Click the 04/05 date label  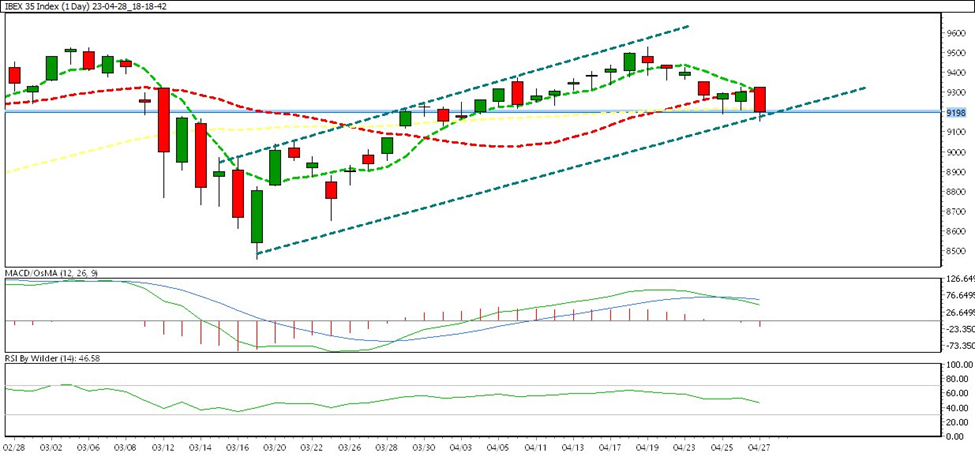(x=499, y=446)
